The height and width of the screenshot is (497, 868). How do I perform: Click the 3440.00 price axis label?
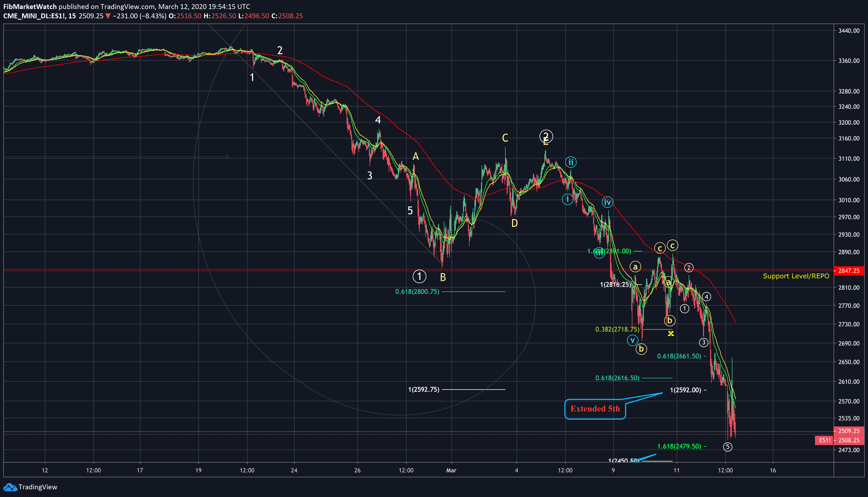pyautogui.click(x=849, y=31)
